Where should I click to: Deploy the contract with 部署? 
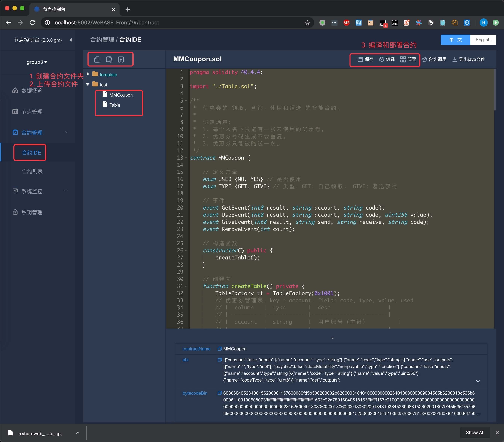pos(408,59)
